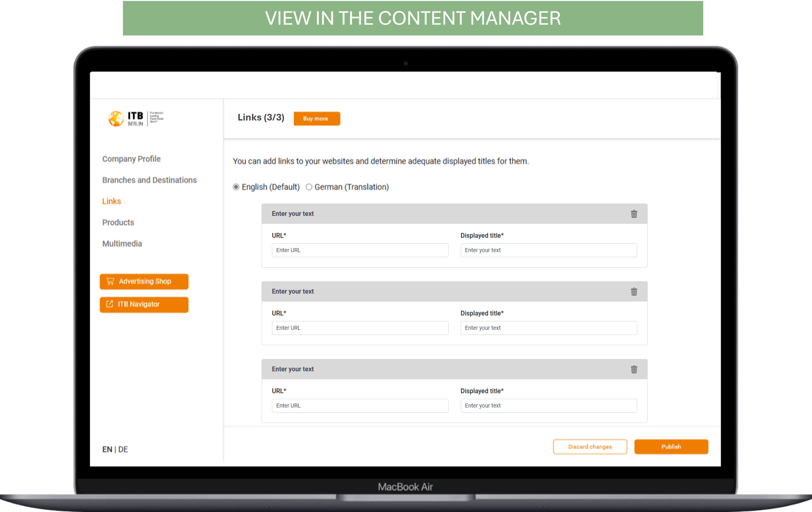Delete the first link entry using the trash icon
The width and height of the screenshot is (812, 512).
pyautogui.click(x=634, y=214)
